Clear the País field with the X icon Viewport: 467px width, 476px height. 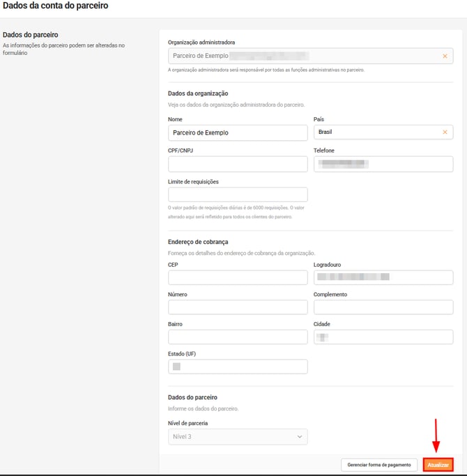(x=445, y=132)
